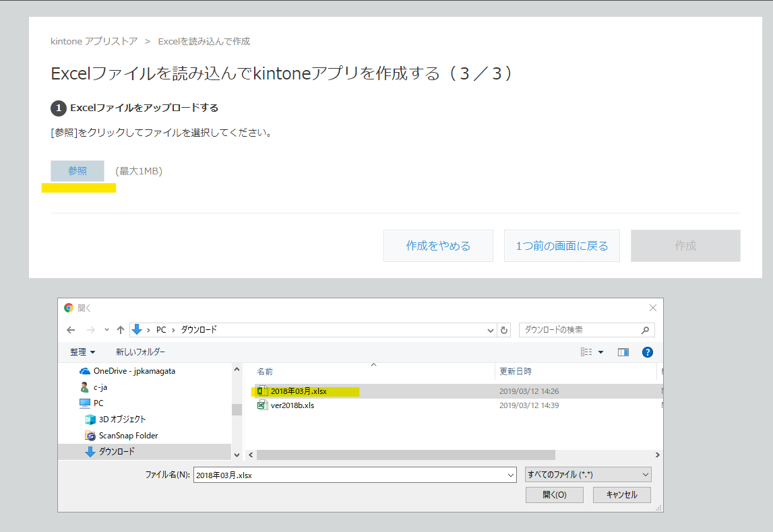Select PC in the address bar path

(161, 329)
